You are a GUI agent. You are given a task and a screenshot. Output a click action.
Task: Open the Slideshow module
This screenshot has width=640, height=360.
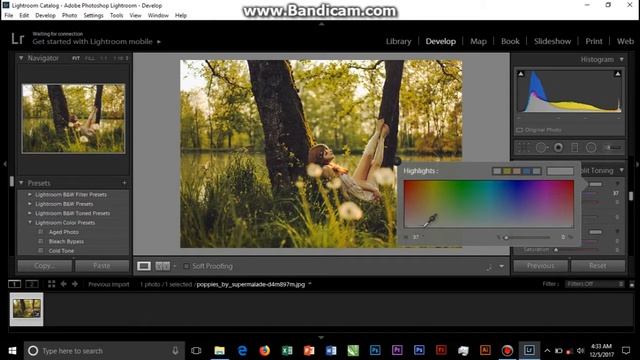pyautogui.click(x=552, y=42)
